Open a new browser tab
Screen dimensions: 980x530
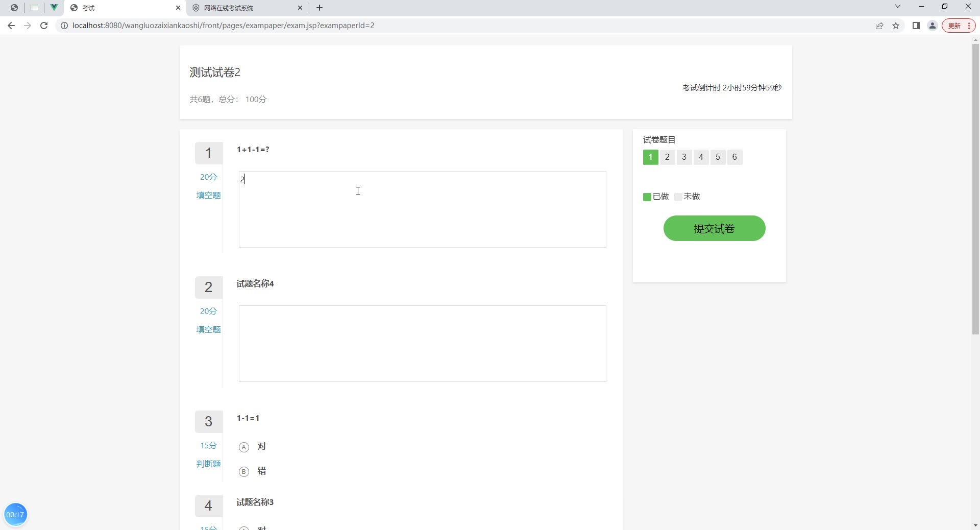click(320, 8)
